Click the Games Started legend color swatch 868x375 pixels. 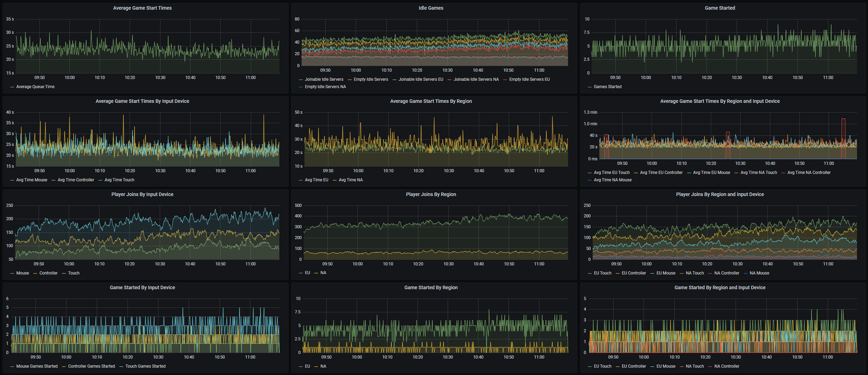[590, 87]
